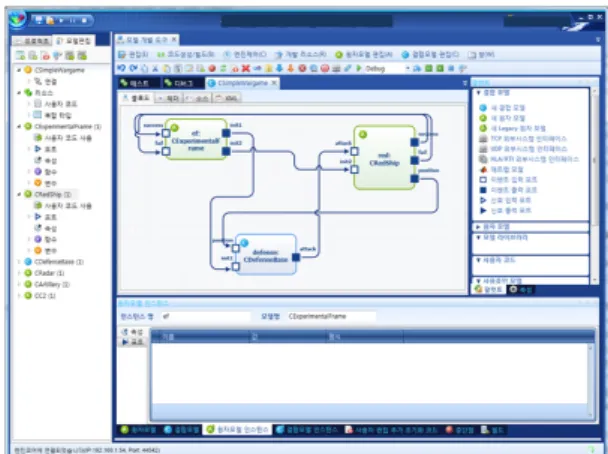Click the model name field CExperimentalFrame

(330, 316)
